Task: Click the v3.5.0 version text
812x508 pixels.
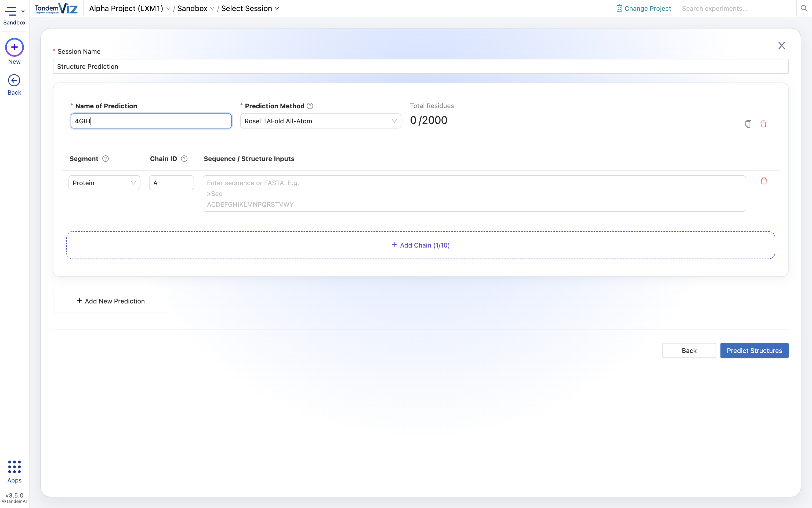Action: pos(15,495)
